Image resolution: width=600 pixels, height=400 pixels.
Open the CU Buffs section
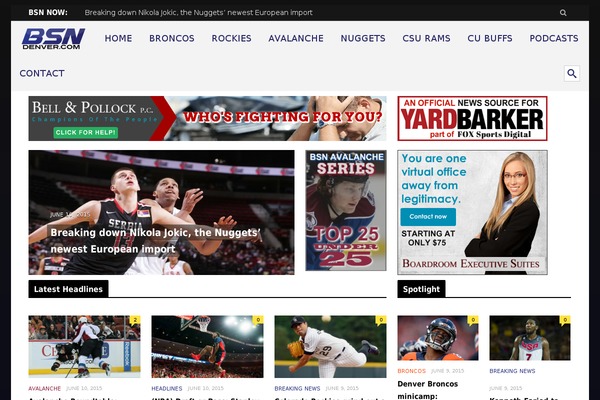[490, 38]
